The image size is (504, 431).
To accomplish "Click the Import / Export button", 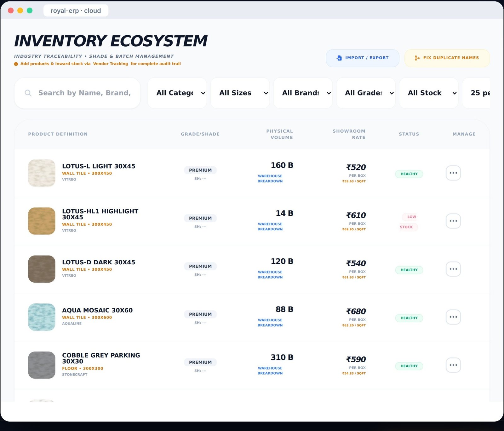I will click(363, 58).
